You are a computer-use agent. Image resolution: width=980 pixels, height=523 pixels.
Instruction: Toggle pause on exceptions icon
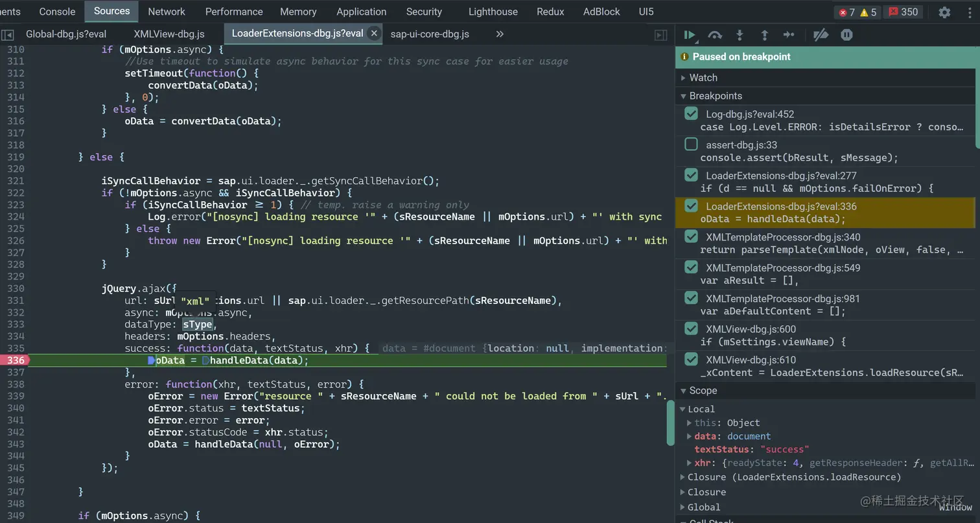pos(846,35)
